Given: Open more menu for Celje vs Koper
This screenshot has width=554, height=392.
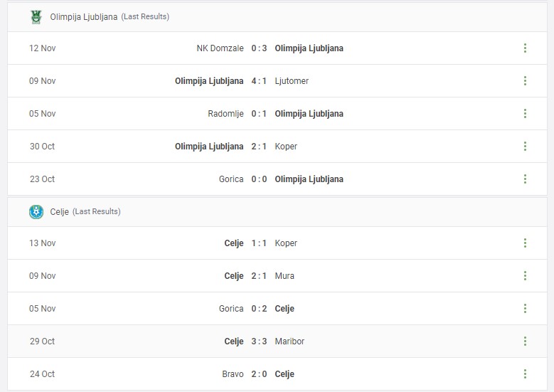Looking at the screenshot, I should (525, 243).
